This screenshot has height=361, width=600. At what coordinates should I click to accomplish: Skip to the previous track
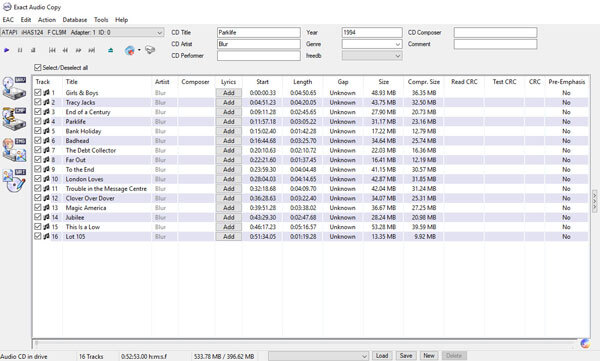click(52, 50)
